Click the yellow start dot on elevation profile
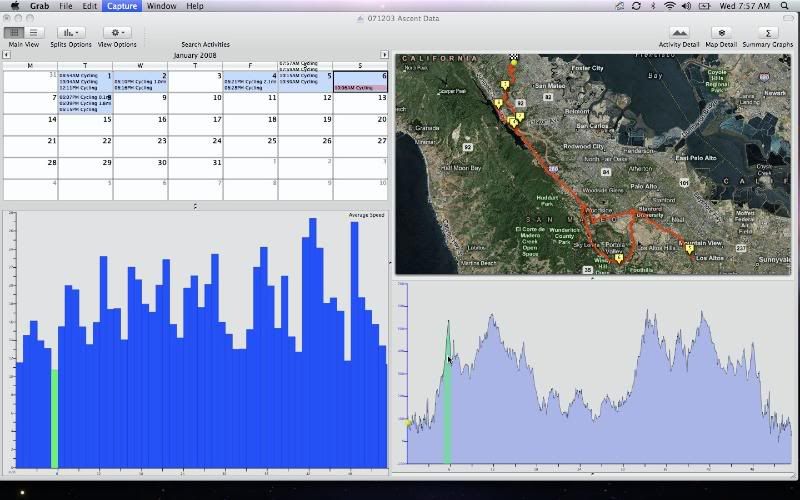800x500 pixels. coord(407,423)
